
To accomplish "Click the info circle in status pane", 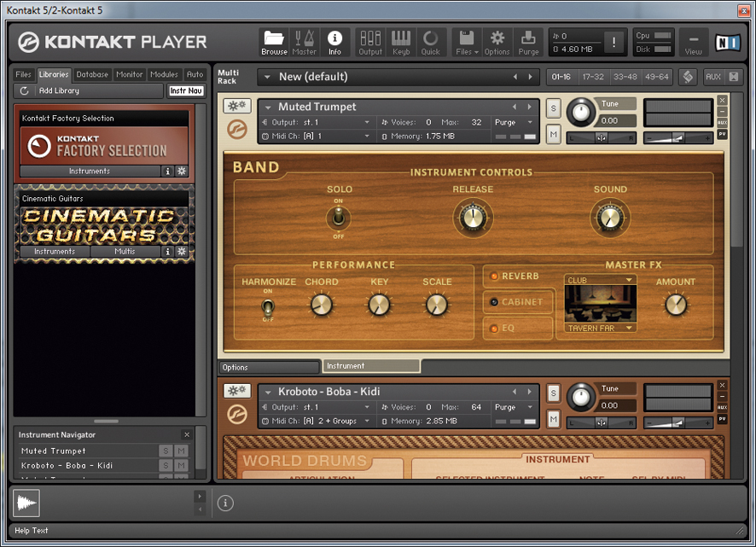I will [225, 503].
